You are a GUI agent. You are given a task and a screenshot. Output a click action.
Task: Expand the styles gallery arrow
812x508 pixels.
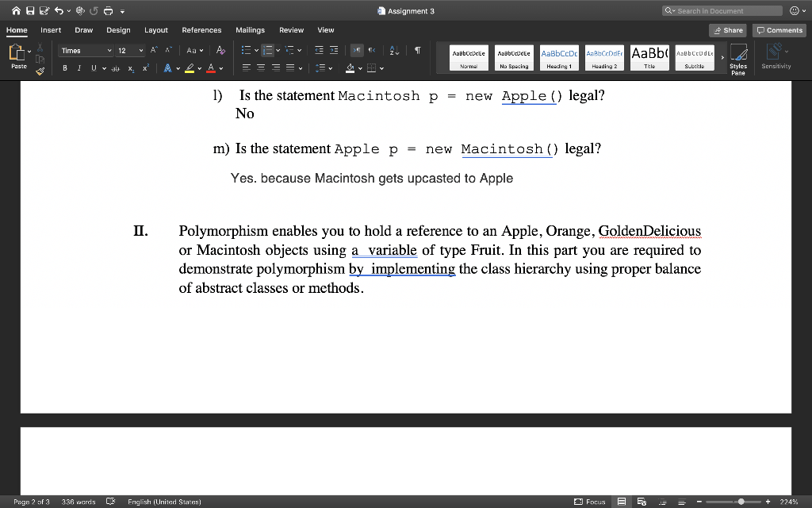click(x=722, y=58)
